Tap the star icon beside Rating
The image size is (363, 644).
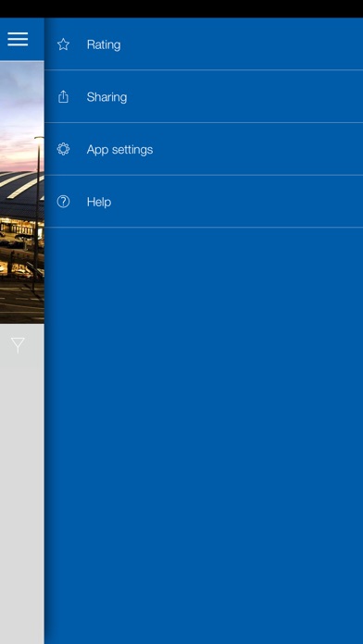(x=63, y=44)
